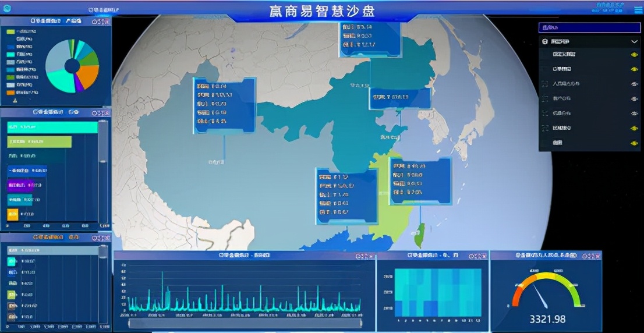Click the lower-left list panel's vertical scrollbar
This screenshot has height=333, width=644.
click(103, 284)
